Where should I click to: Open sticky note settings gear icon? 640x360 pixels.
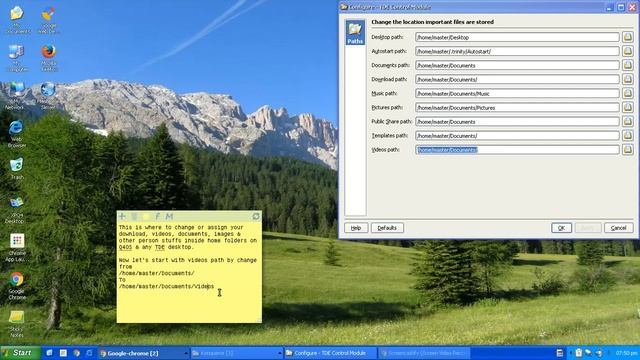click(x=256, y=216)
